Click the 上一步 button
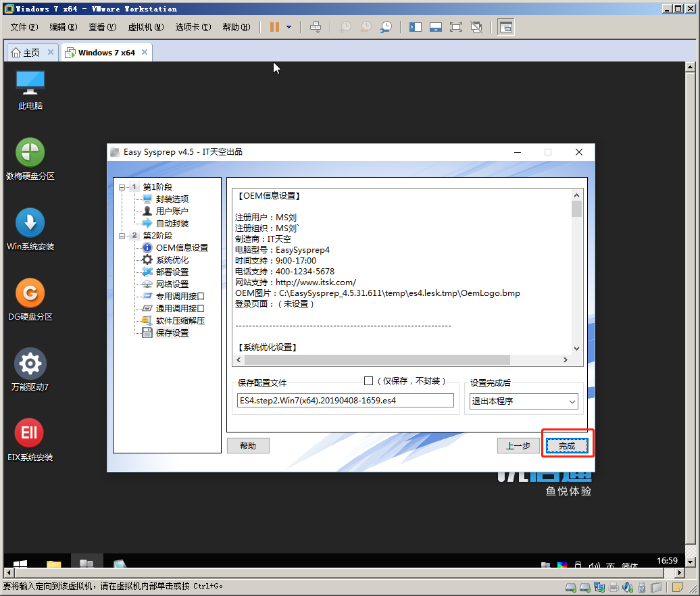Image resolution: width=700 pixels, height=596 pixels. pyautogui.click(x=518, y=445)
